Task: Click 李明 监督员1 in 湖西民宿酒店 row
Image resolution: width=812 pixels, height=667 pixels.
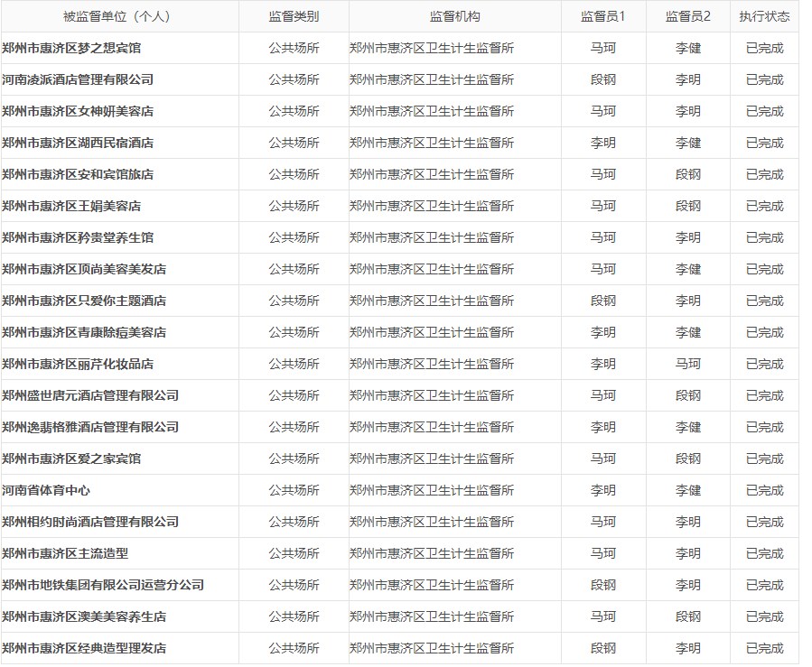Action: point(602,143)
